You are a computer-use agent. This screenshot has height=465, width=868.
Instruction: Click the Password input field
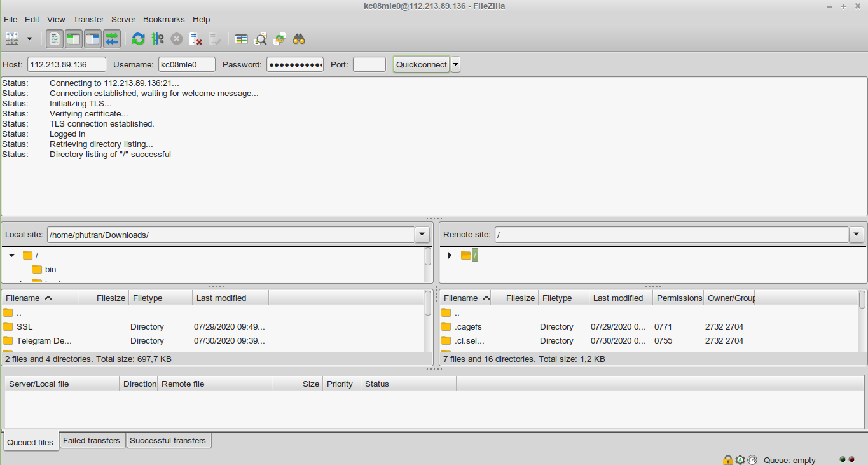[295, 64]
